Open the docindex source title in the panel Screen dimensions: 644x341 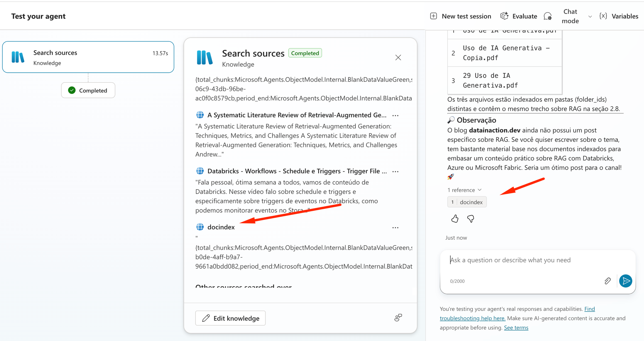[x=221, y=227]
